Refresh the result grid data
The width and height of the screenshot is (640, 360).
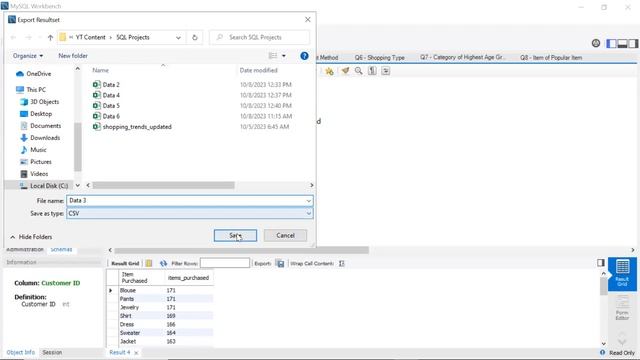(x=163, y=264)
